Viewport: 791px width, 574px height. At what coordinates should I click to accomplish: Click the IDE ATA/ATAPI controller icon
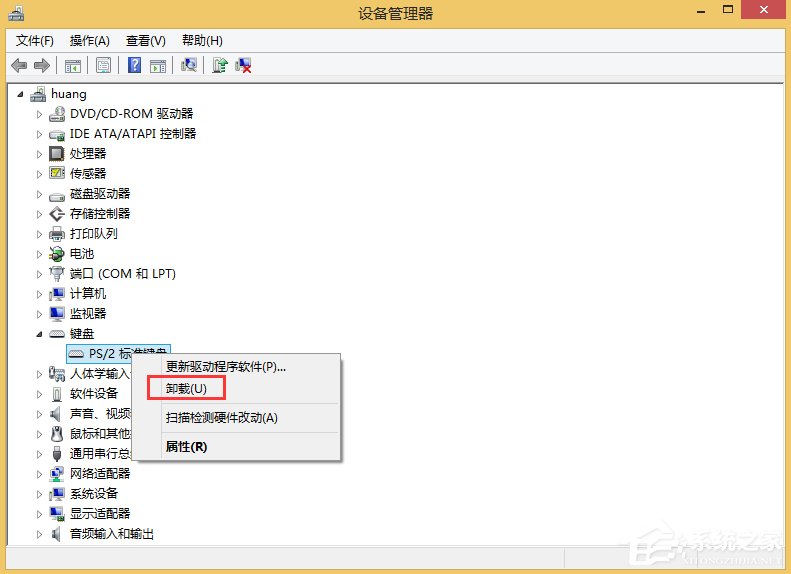point(57,134)
